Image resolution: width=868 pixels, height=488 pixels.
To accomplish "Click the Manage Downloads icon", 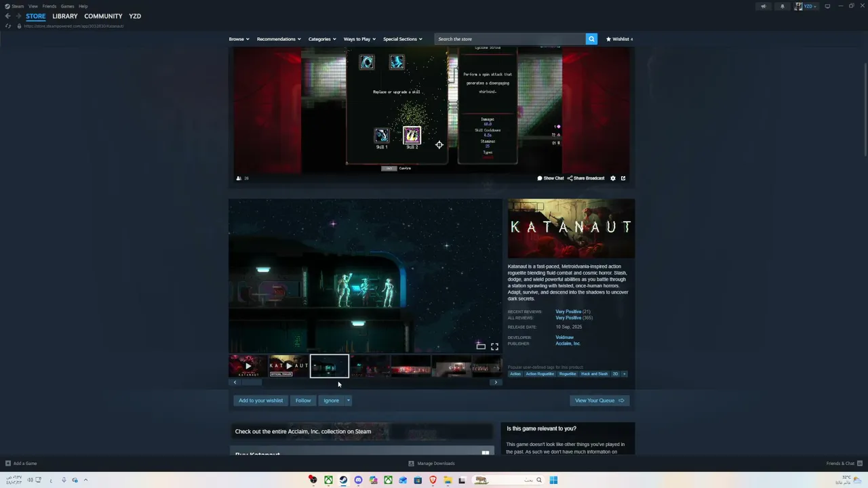I will click(x=411, y=464).
